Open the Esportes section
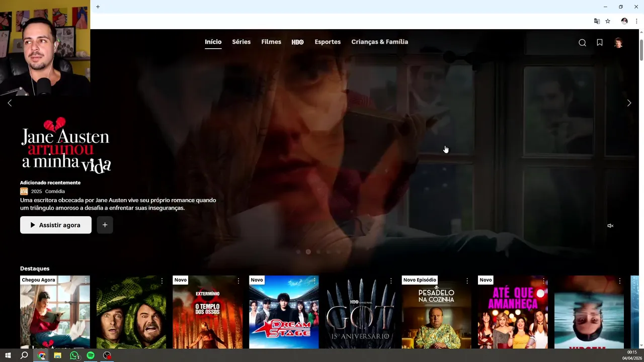 click(328, 42)
